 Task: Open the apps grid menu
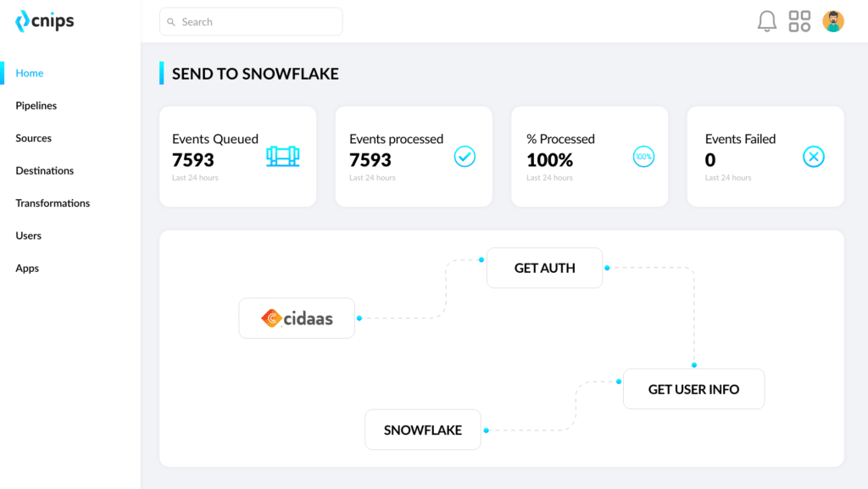[799, 21]
